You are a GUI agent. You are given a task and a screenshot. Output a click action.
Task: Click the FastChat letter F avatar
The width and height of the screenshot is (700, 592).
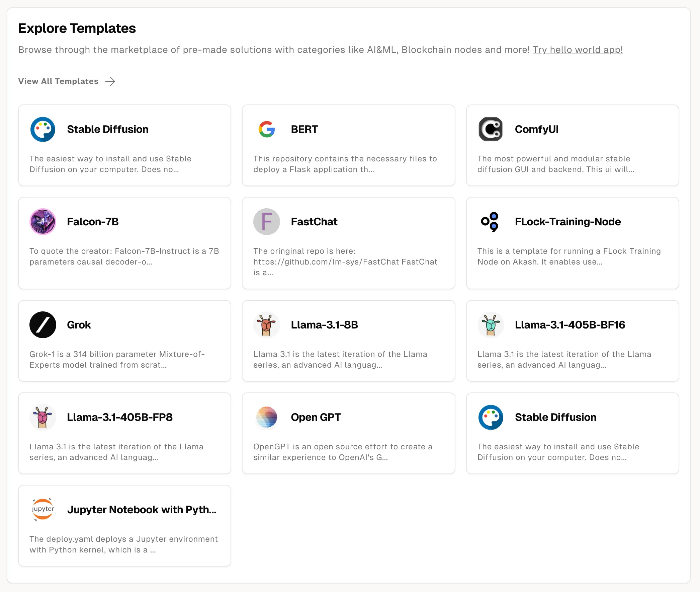(x=267, y=221)
